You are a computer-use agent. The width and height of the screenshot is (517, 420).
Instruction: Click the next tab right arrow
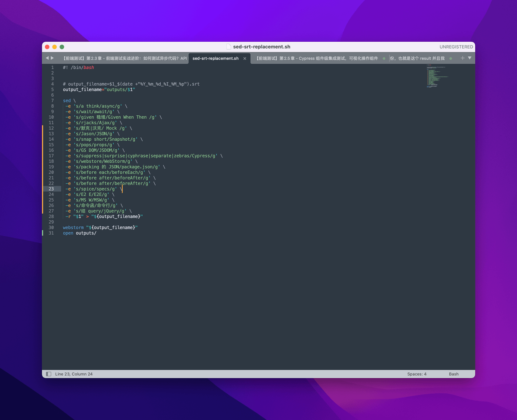coord(53,58)
